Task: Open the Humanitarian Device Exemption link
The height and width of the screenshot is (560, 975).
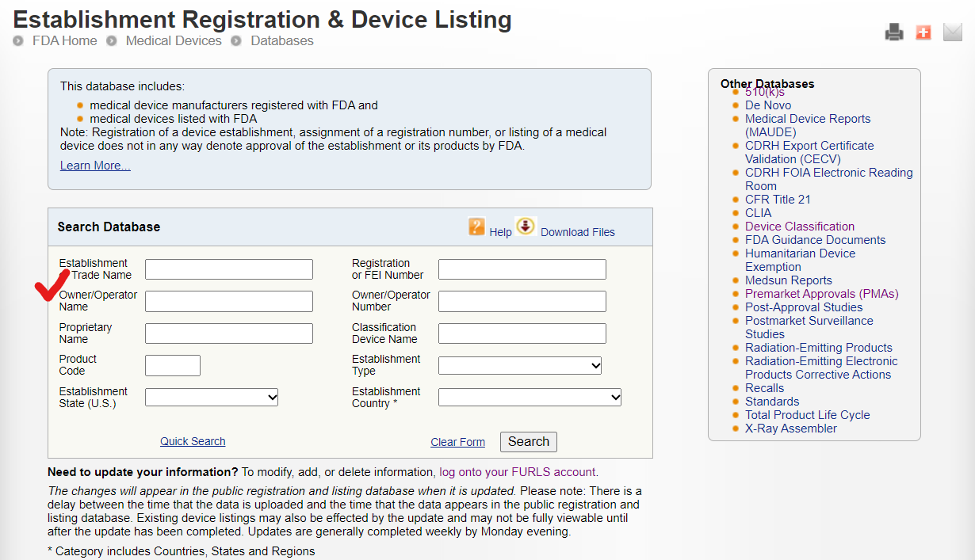Action: coord(800,260)
